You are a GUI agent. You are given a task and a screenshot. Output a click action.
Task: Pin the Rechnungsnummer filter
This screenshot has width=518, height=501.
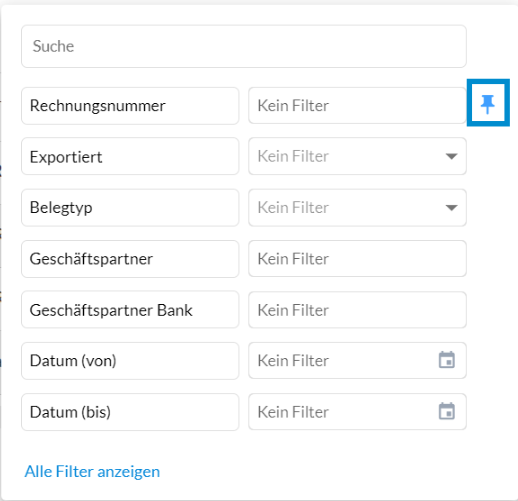tap(488, 103)
